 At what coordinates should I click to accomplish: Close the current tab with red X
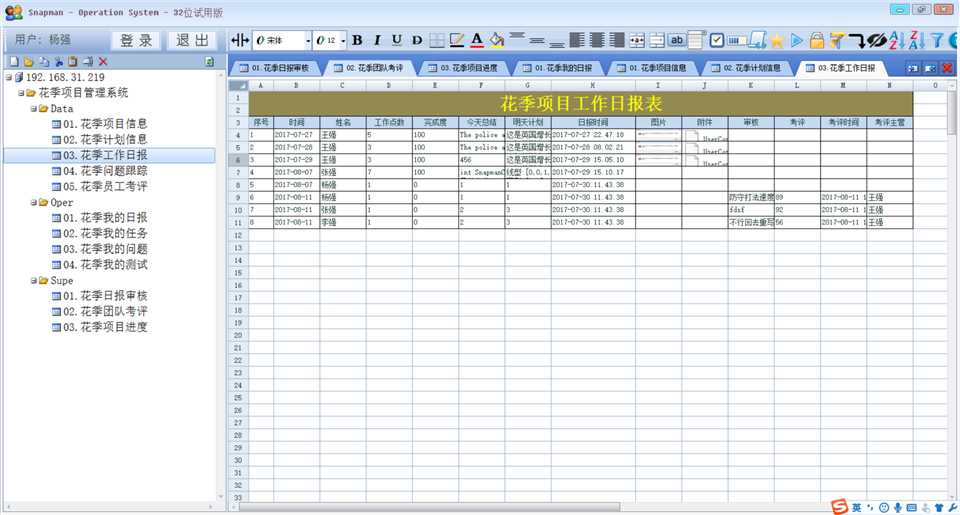pyautogui.click(x=947, y=68)
